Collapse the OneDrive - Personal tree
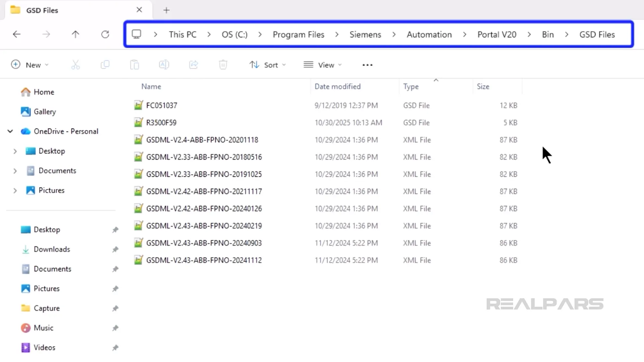 click(10, 131)
